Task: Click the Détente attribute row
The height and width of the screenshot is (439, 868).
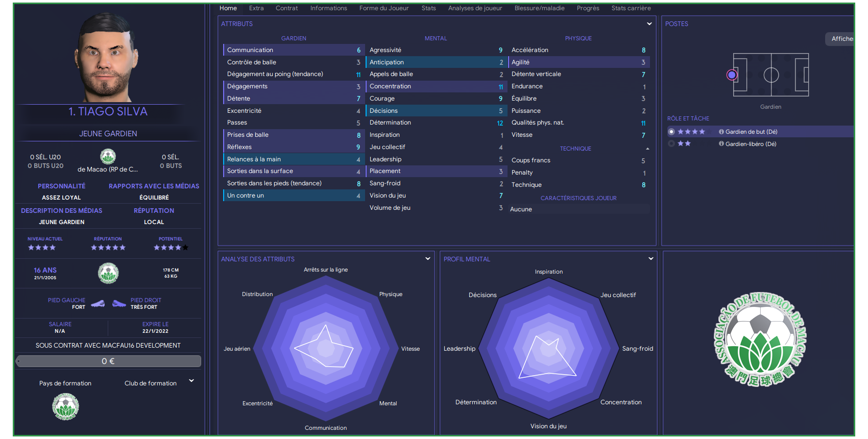Action: click(x=294, y=99)
